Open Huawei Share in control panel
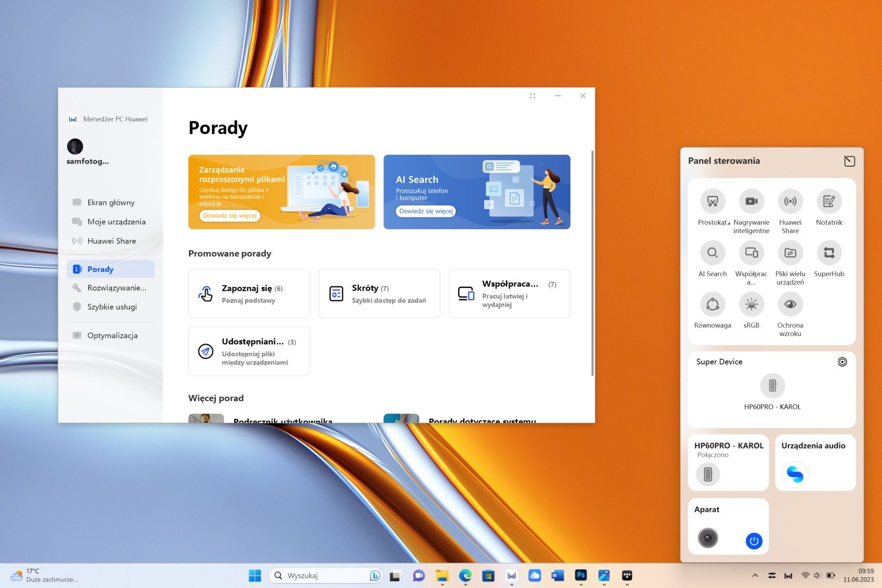 coord(790,202)
